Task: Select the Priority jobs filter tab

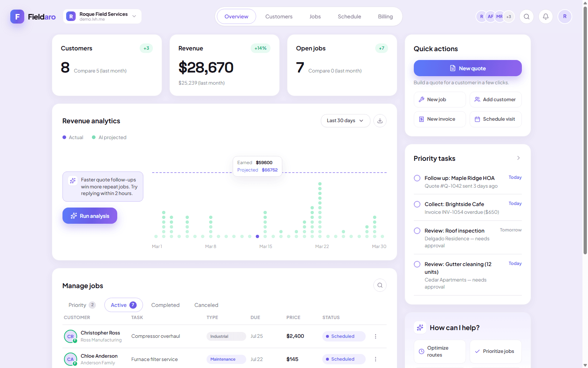Action: point(82,305)
